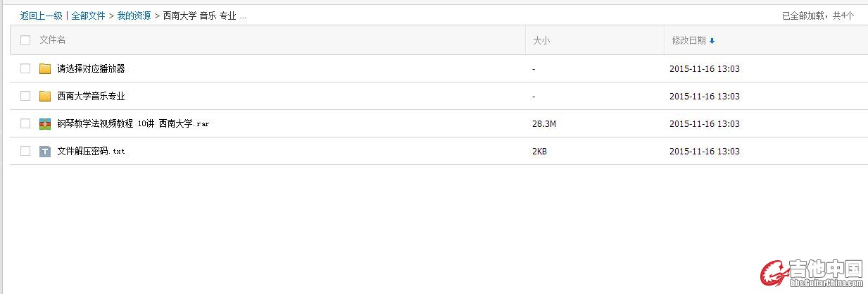This screenshot has height=294, width=868.
Task: Open 钢琴教学法视频教程 10讲 西南大学.rar
Action: (133, 123)
